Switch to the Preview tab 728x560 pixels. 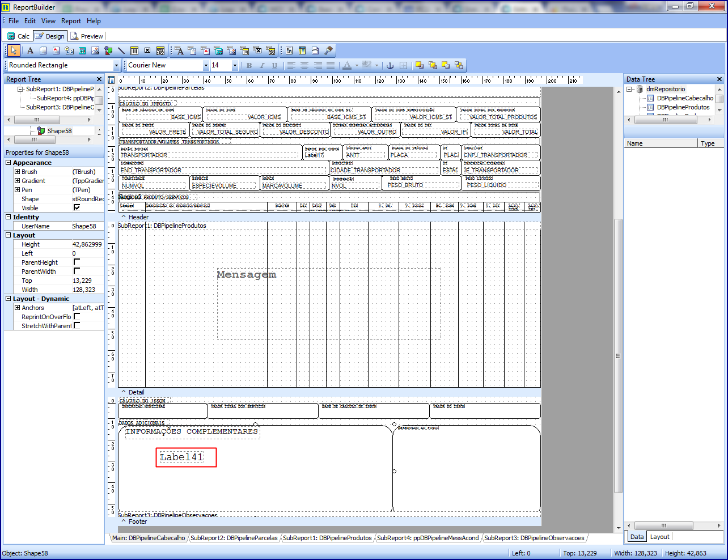87,36
